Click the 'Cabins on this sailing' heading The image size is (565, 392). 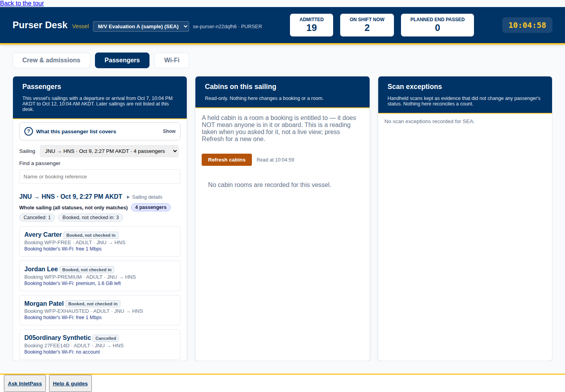[241, 87]
